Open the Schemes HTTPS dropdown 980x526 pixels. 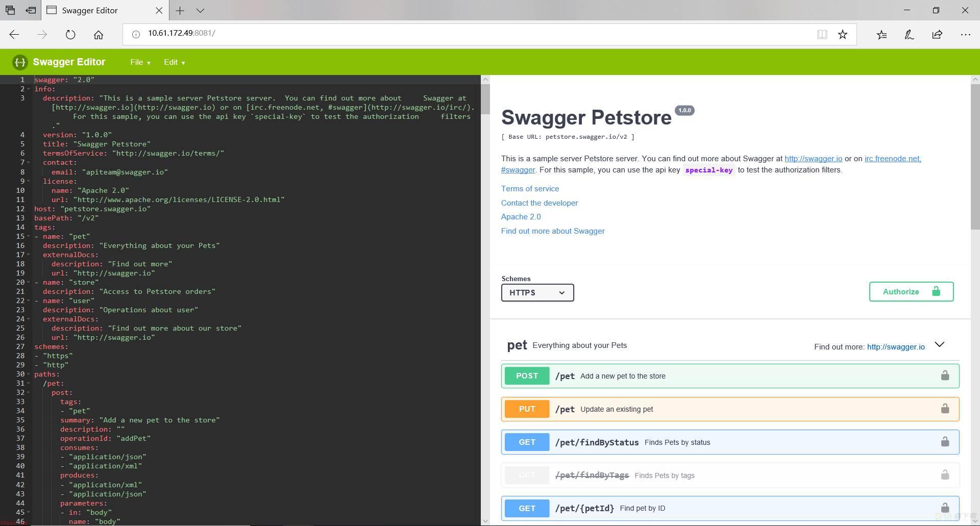pyautogui.click(x=537, y=292)
